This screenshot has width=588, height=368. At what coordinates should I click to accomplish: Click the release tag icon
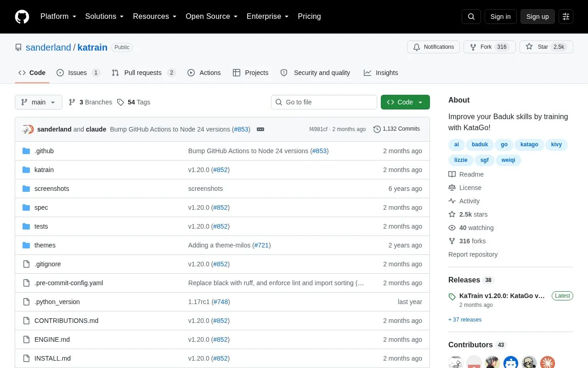coord(452,297)
